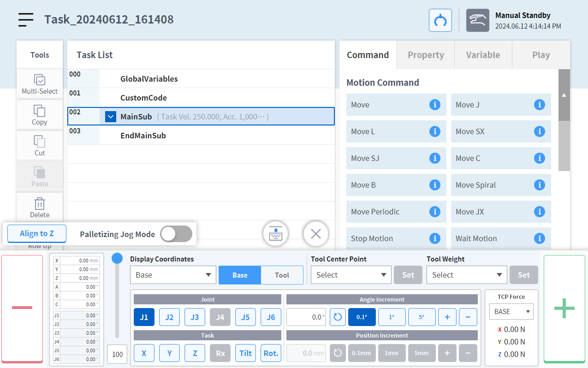Screen dimensions: 588x368
Task: Select the J2 joint button
Action: click(169, 317)
